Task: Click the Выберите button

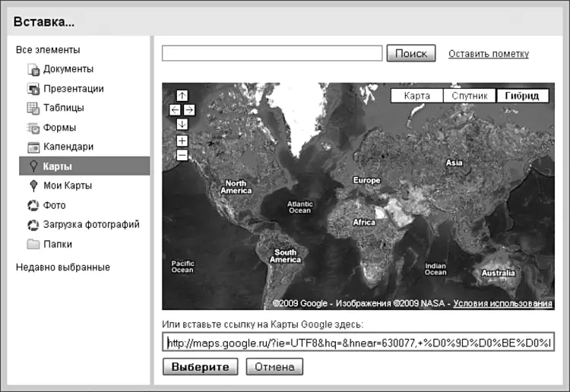Action: pyautogui.click(x=201, y=367)
